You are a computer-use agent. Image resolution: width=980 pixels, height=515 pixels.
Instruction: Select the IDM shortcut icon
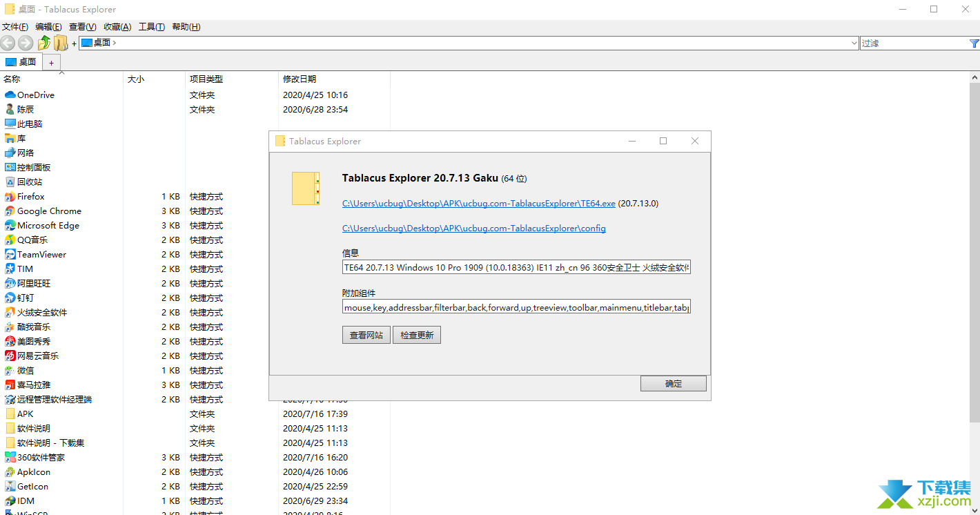(10, 501)
